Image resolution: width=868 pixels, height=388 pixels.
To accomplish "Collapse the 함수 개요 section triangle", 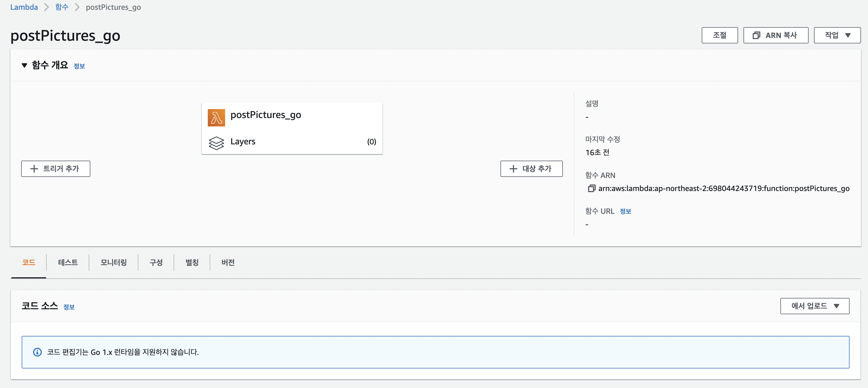I will tap(24, 65).
